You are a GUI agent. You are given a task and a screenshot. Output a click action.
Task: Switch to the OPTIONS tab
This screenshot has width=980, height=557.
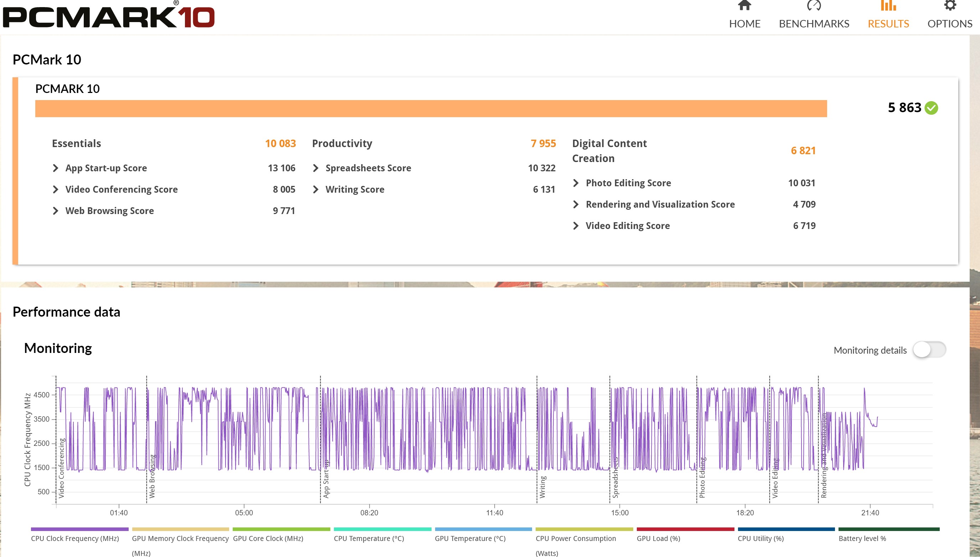(x=950, y=24)
